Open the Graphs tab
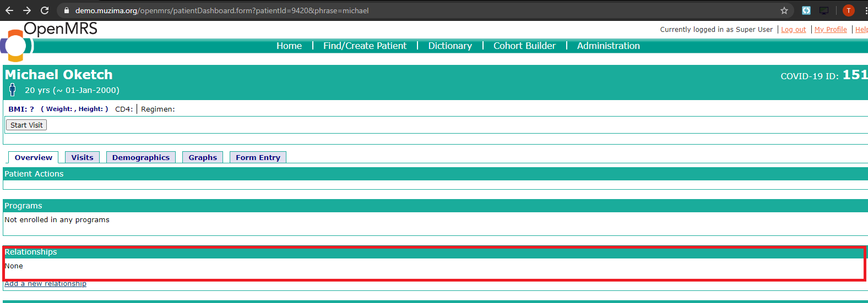This screenshot has height=303, width=868. (203, 157)
